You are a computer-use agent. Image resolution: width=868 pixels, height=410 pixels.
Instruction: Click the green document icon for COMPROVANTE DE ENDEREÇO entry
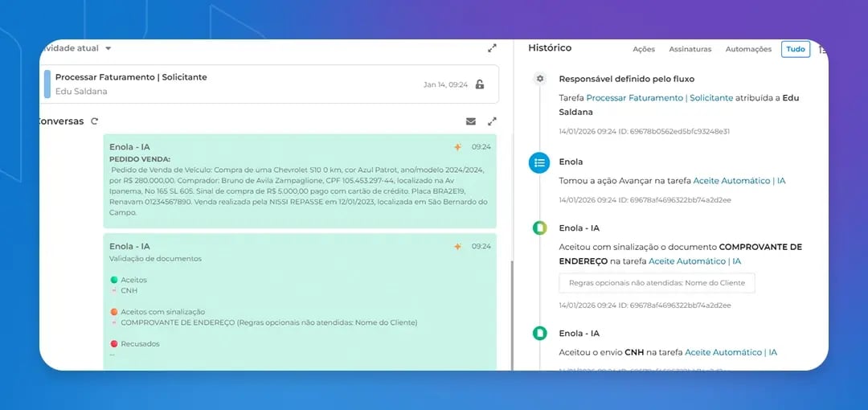point(540,228)
